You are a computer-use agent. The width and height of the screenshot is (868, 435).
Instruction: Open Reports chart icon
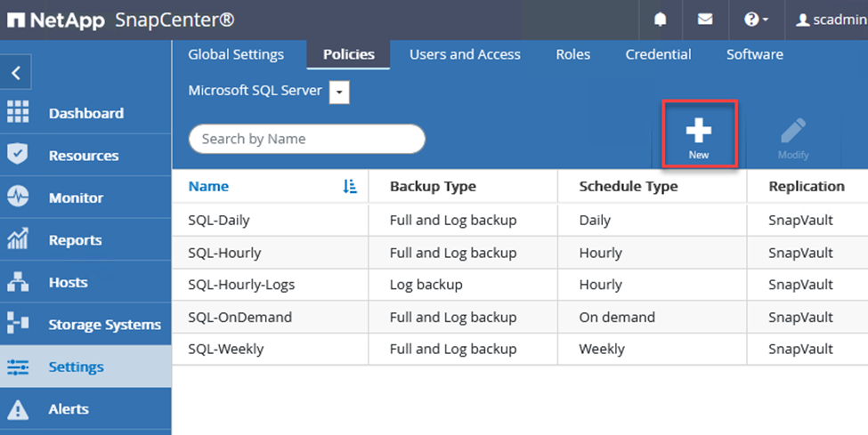pos(18,240)
